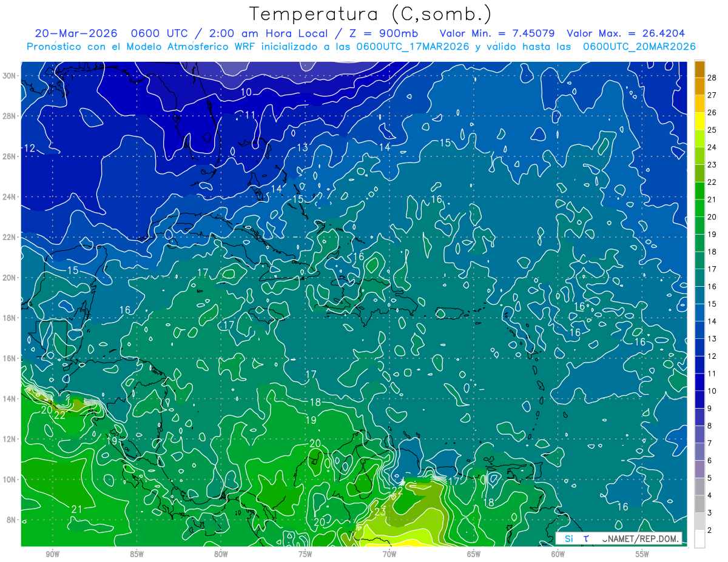
Task: Click the '26N' latitude axis label
Action: 10,156
